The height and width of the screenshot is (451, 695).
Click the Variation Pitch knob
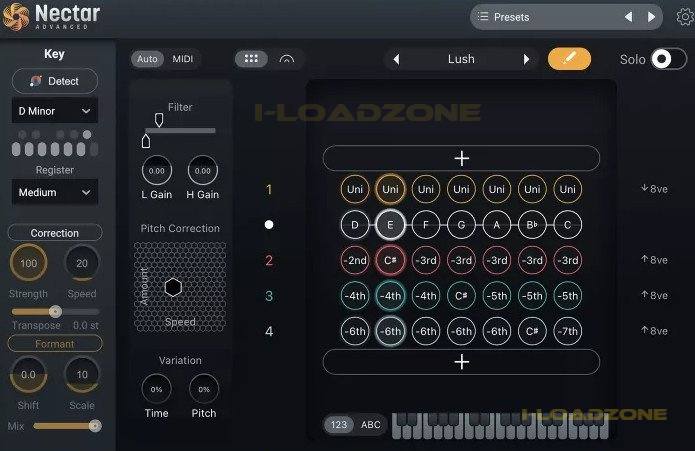(x=204, y=389)
